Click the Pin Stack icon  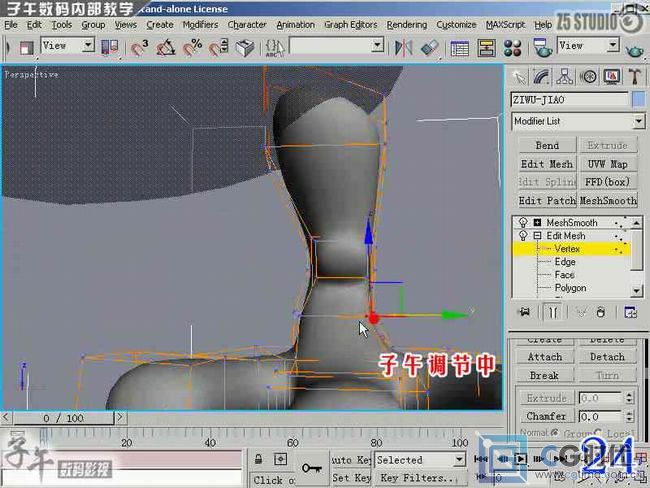pyautogui.click(x=524, y=312)
